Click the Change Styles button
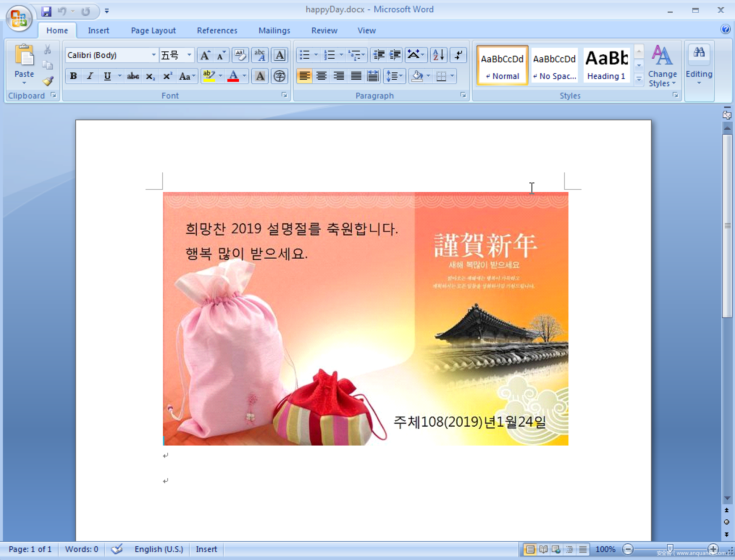The width and height of the screenshot is (735, 560). tap(662, 65)
